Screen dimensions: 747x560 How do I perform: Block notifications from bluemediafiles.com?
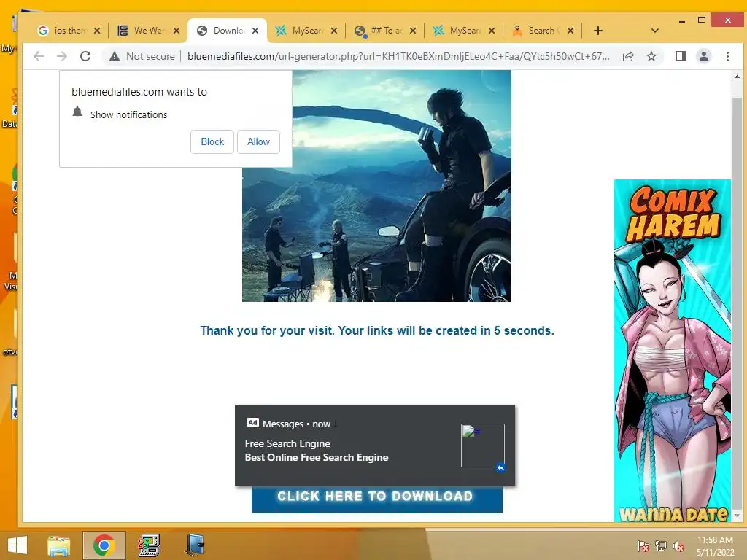(212, 141)
